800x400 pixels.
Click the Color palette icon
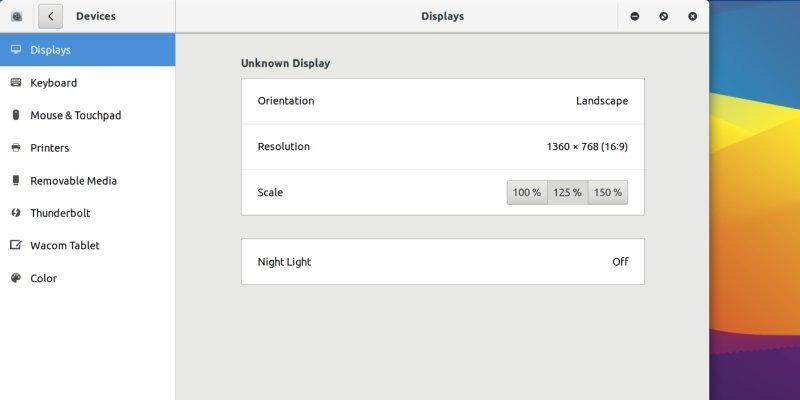click(x=16, y=279)
